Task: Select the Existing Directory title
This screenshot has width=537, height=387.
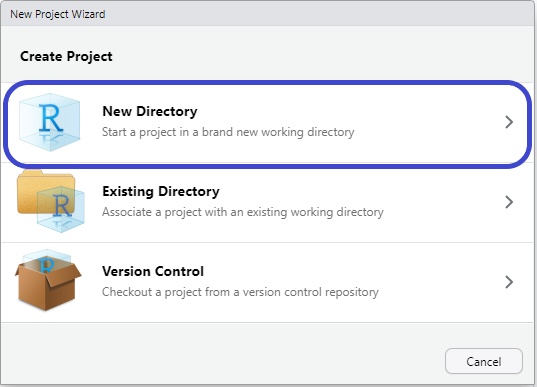Action: (x=161, y=191)
